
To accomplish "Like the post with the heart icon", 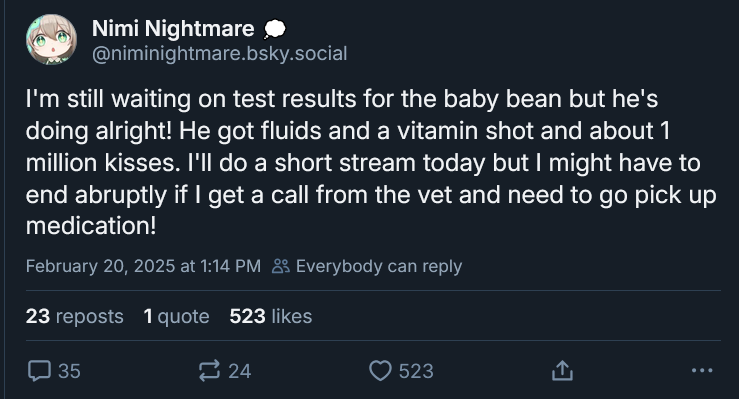I will 380,371.
